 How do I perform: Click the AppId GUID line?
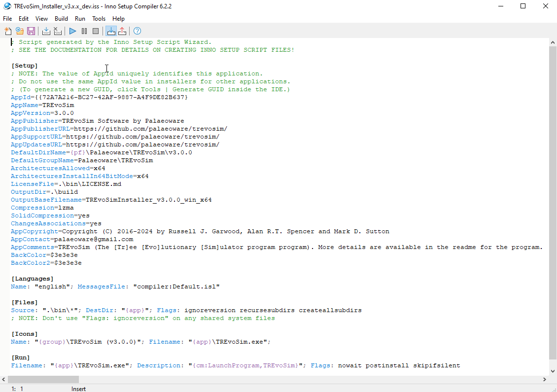[x=99, y=97]
